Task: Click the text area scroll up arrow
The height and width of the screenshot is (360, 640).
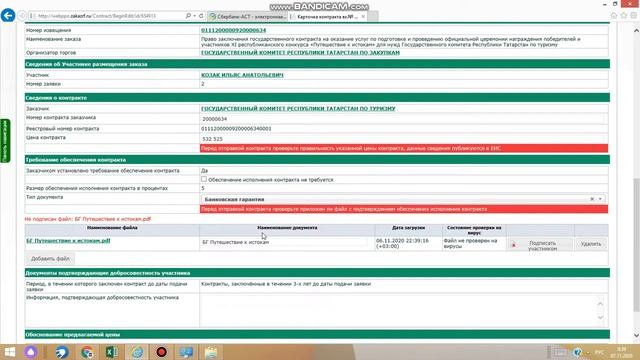Action: click(600, 303)
